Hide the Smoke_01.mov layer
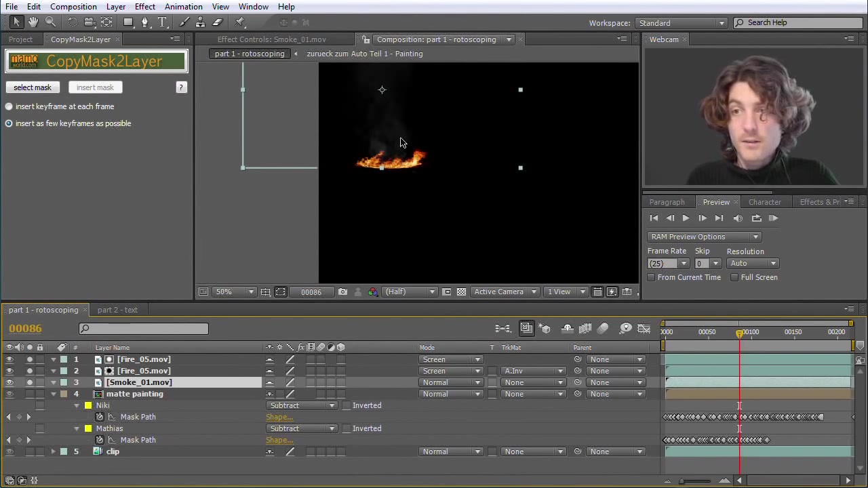 pyautogui.click(x=9, y=382)
